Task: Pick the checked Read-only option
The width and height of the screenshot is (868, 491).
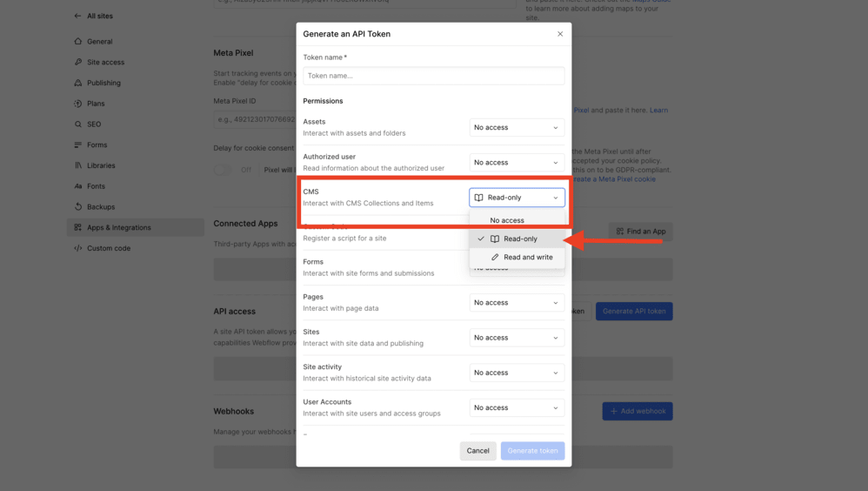Action: 517,239
